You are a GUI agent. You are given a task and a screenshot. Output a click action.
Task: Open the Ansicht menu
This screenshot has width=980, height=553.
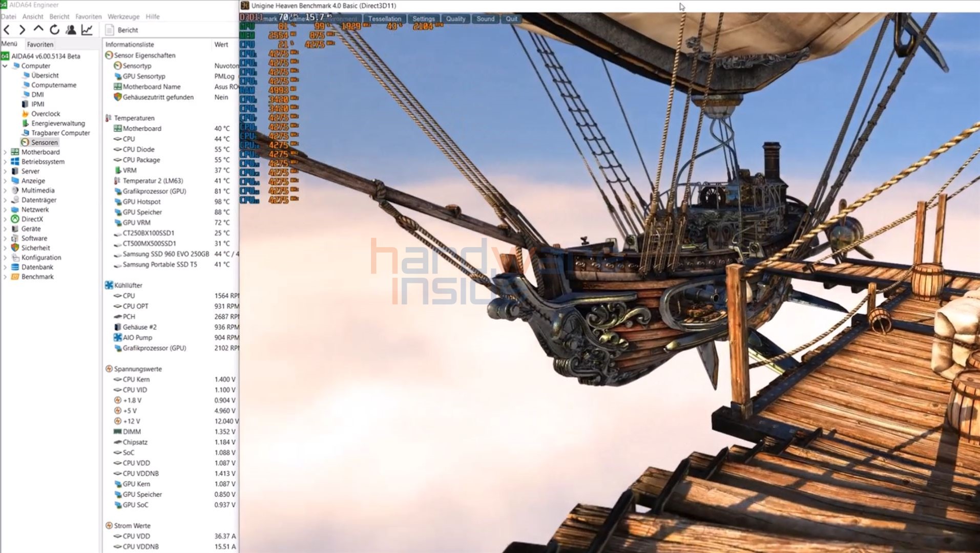pyautogui.click(x=33, y=16)
